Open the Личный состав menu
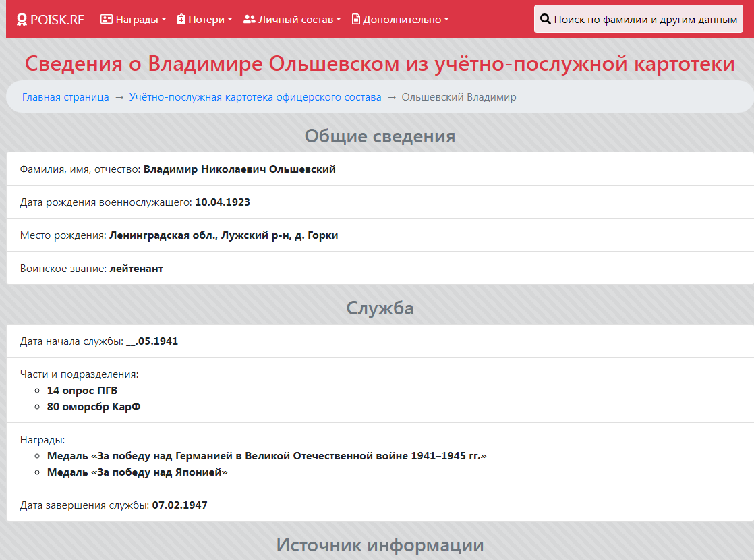The width and height of the screenshot is (754, 560). [x=293, y=20]
